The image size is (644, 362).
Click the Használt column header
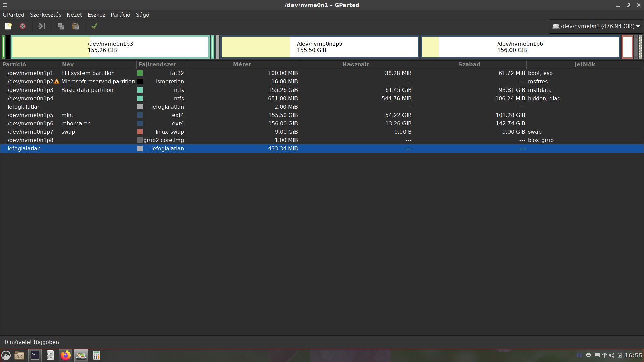356,64
